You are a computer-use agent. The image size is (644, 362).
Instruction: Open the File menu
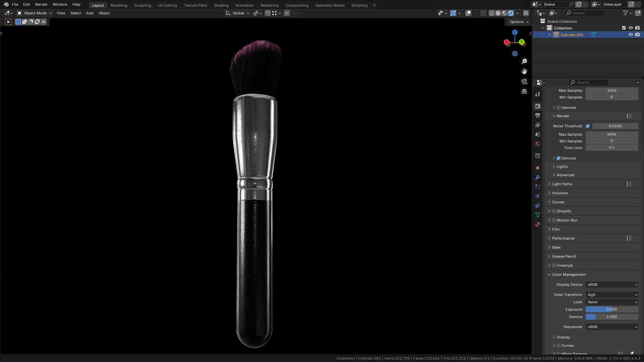15,4
